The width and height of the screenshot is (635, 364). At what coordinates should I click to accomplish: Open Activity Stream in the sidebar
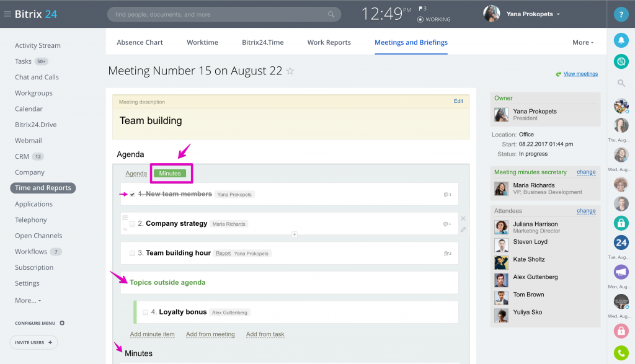pos(38,45)
